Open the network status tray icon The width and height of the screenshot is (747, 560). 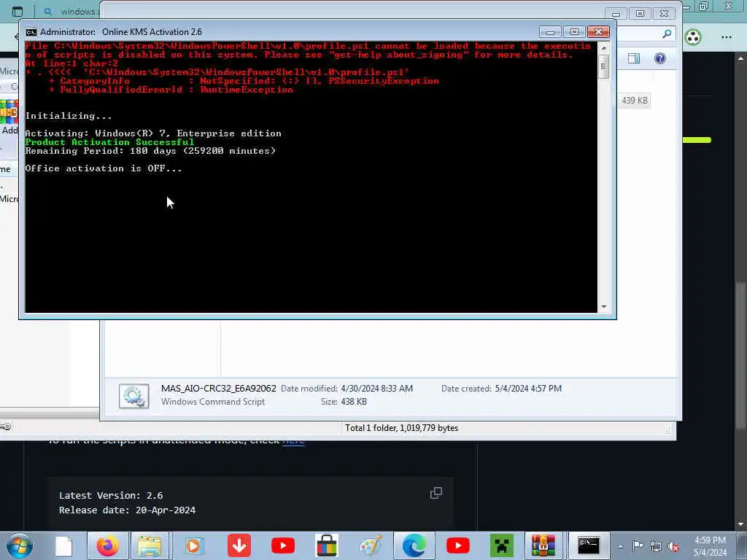656,547
